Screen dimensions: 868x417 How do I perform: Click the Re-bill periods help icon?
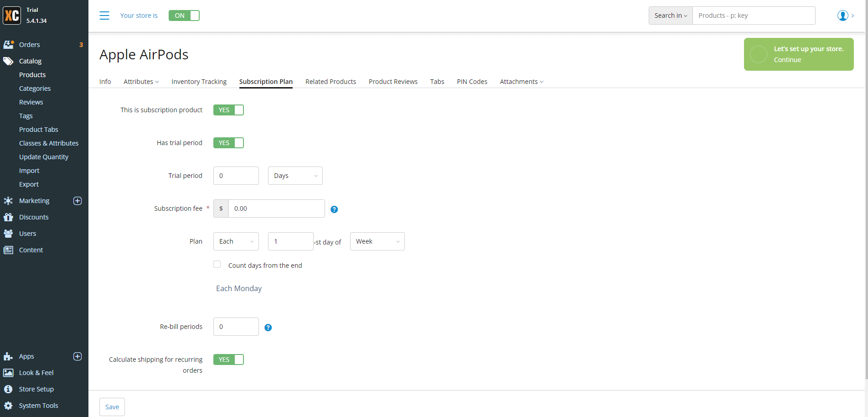click(268, 328)
